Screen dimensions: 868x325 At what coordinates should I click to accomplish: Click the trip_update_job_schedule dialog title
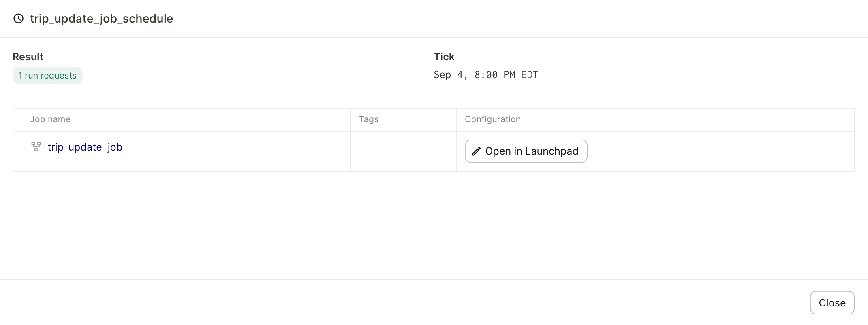click(101, 19)
